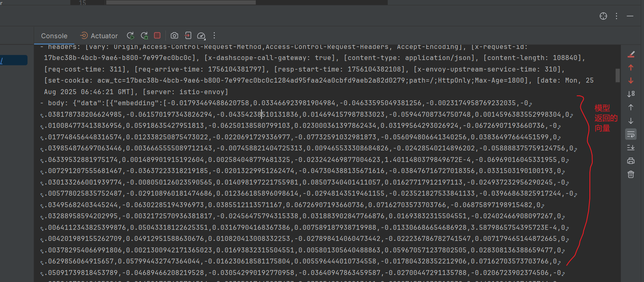The image size is (644, 282).
Task: Stop the running process with the red square
Action: click(157, 36)
